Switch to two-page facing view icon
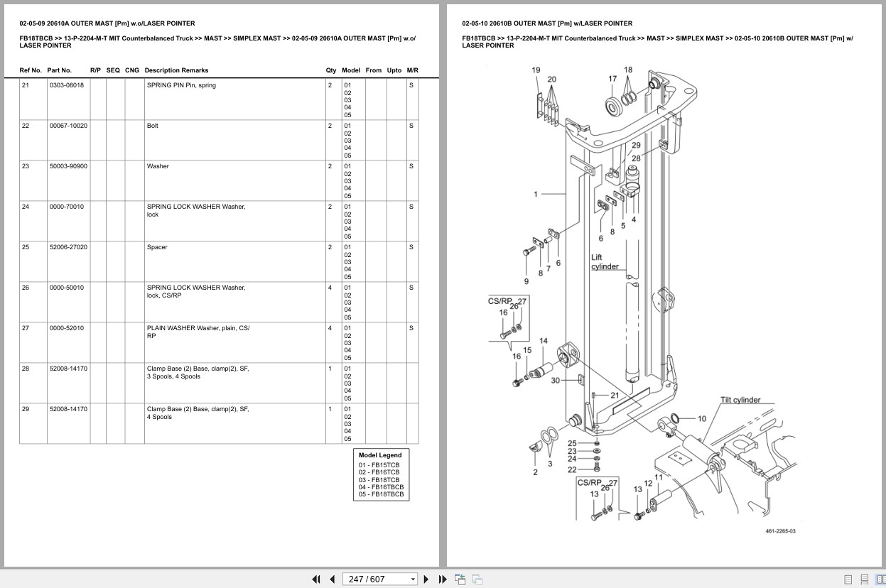 881,579
